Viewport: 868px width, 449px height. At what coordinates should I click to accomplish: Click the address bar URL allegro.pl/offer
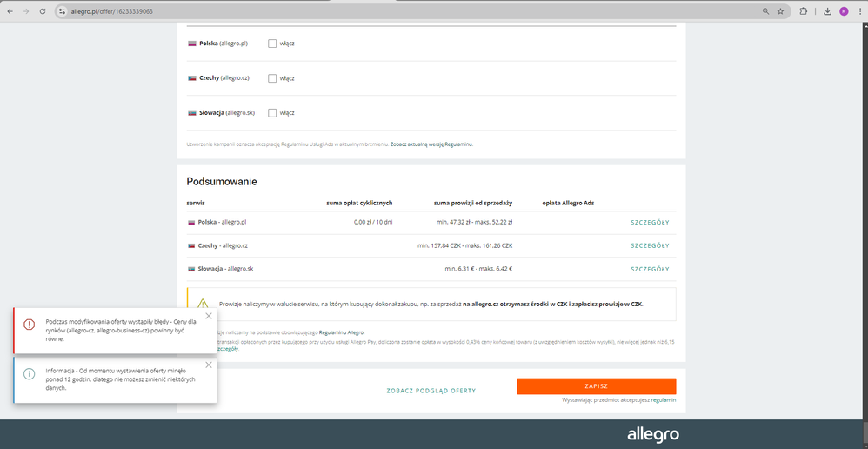112,11
